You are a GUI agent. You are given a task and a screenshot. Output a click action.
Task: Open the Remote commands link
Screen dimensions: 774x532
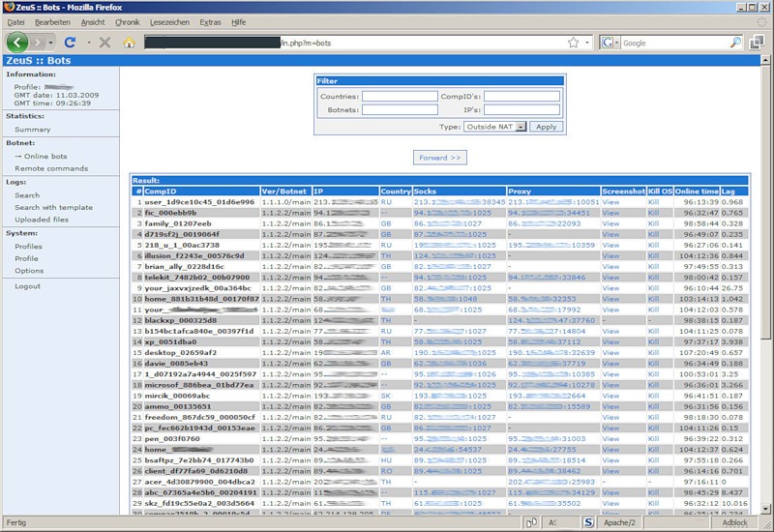point(51,168)
